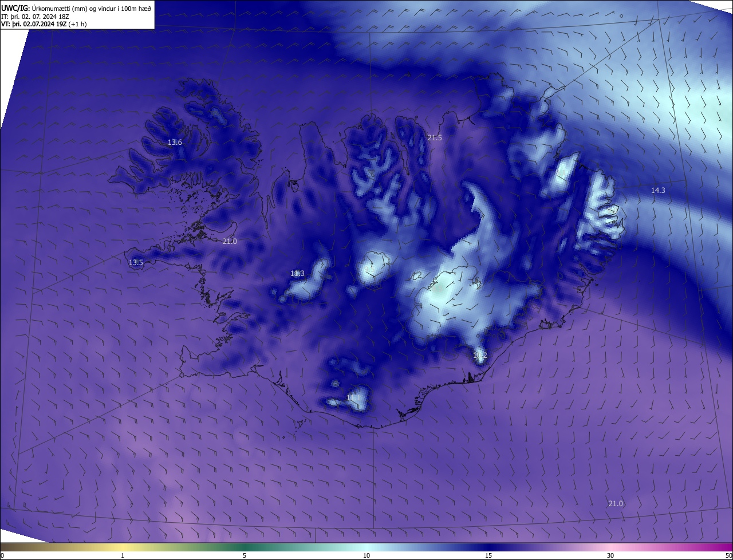This screenshot has width=733, height=560.
Task: Click the 'VT: þri. 02.07.2024 19Z (+1 h)' line
Action: click(x=45, y=24)
